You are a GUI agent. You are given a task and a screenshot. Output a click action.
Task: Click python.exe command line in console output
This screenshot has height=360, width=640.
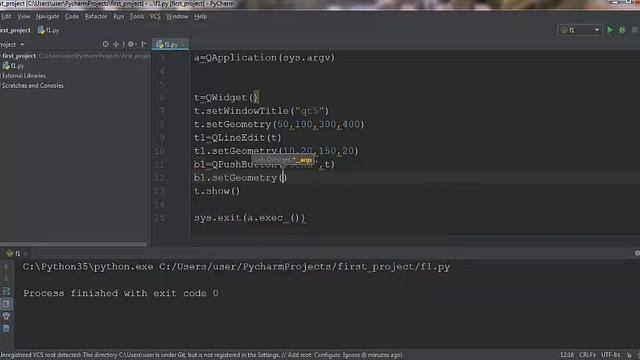(236, 267)
